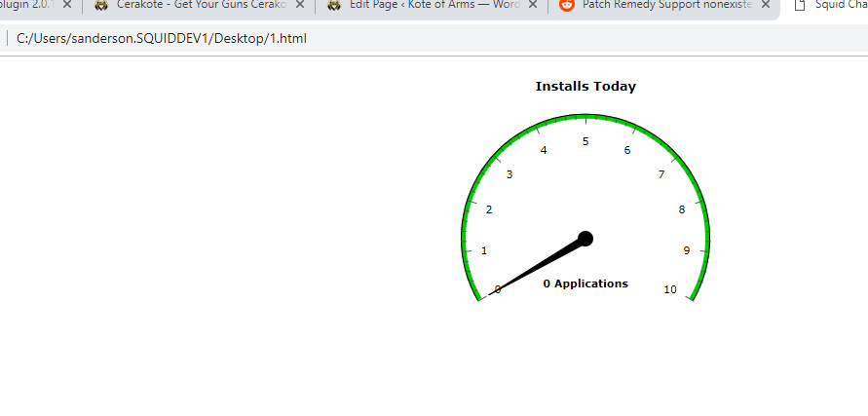
Task: Select the Squid tab at far right
Action: pyautogui.click(x=833, y=5)
